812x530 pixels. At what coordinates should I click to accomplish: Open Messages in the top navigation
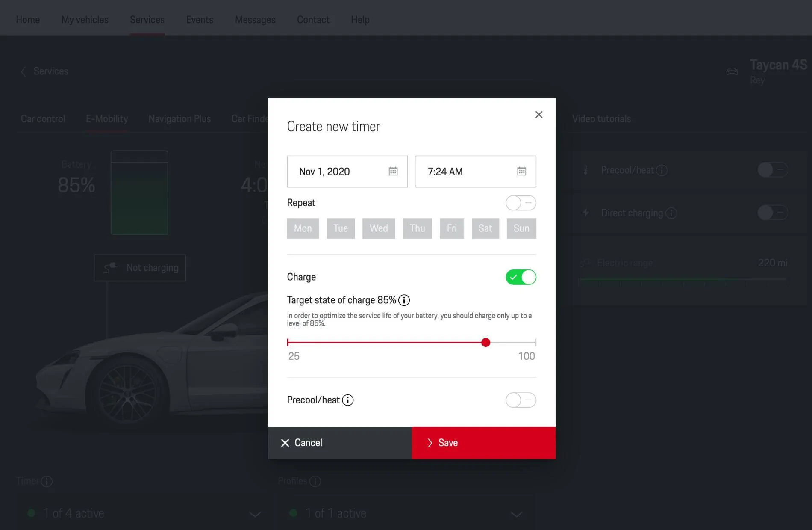click(x=255, y=20)
